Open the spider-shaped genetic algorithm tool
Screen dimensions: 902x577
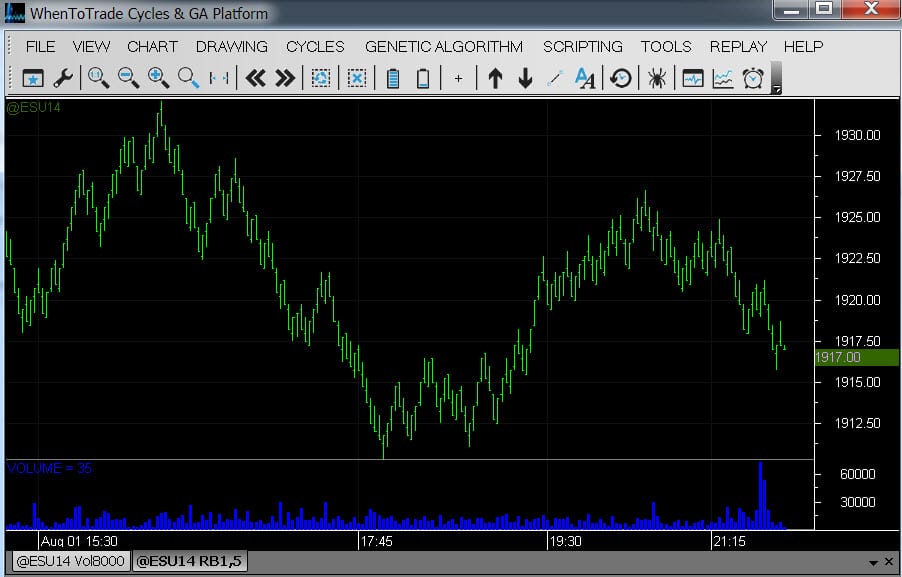655,78
